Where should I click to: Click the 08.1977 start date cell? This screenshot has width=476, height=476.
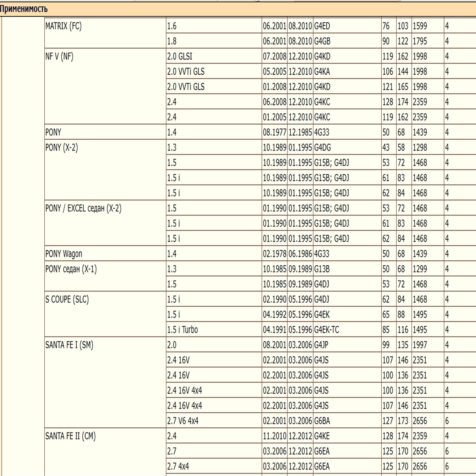pyautogui.click(x=274, y=132)
